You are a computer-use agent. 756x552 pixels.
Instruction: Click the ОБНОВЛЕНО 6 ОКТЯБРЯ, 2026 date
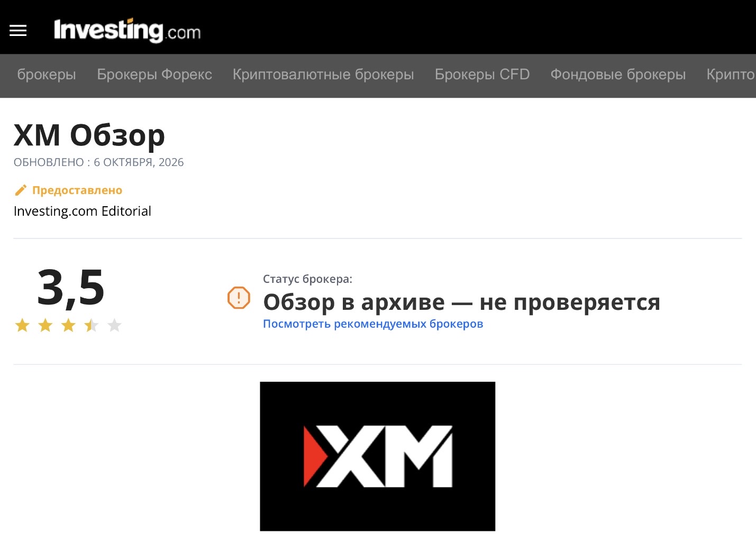point(99,162)
